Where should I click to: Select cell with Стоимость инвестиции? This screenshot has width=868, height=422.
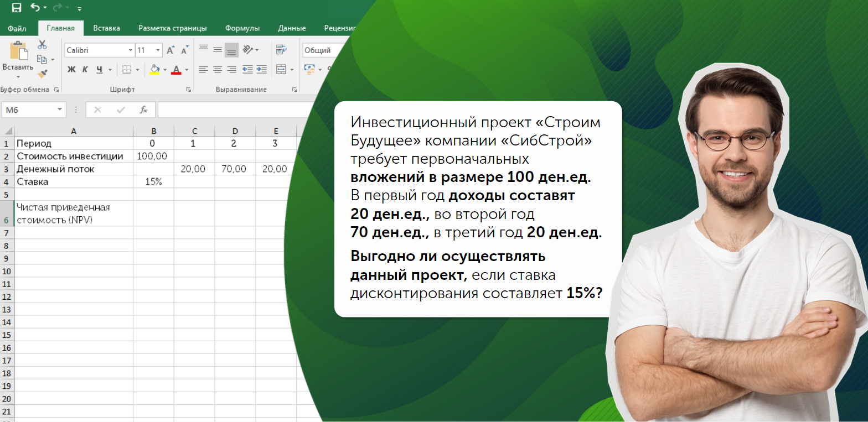point(74,157)
